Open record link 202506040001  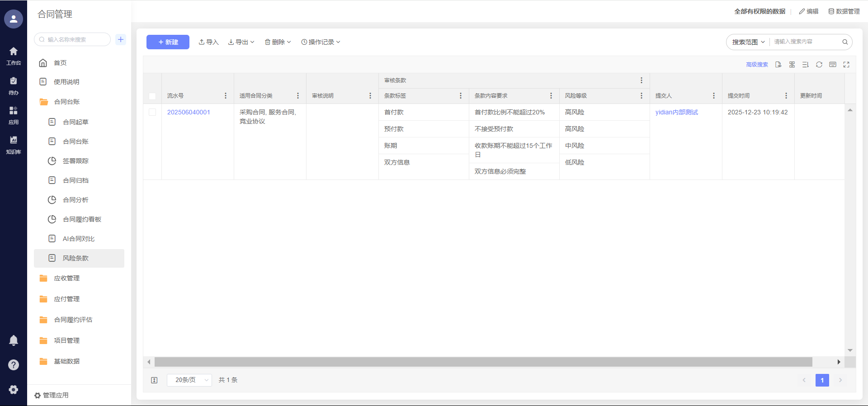point(189,112)
